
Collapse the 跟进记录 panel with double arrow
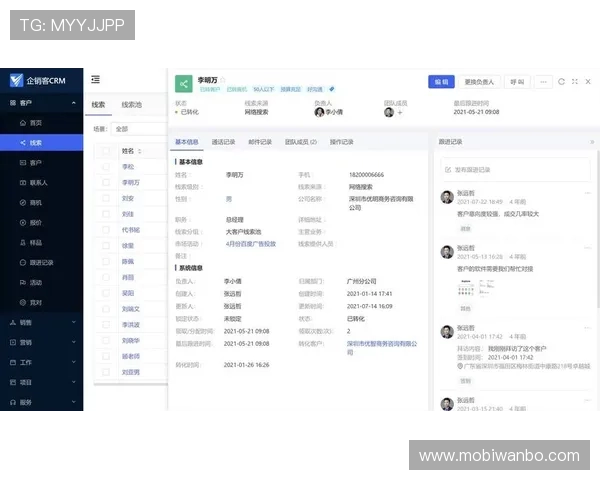[592, 142]
